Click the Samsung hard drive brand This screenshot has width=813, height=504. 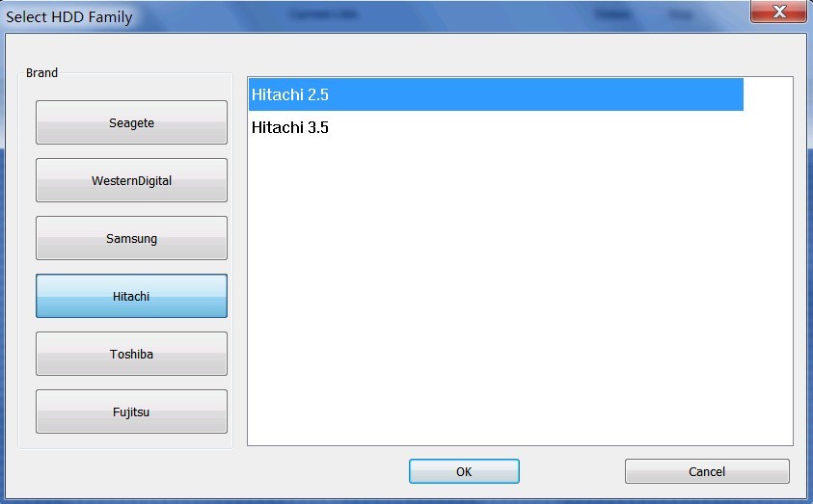pos(131,238)
